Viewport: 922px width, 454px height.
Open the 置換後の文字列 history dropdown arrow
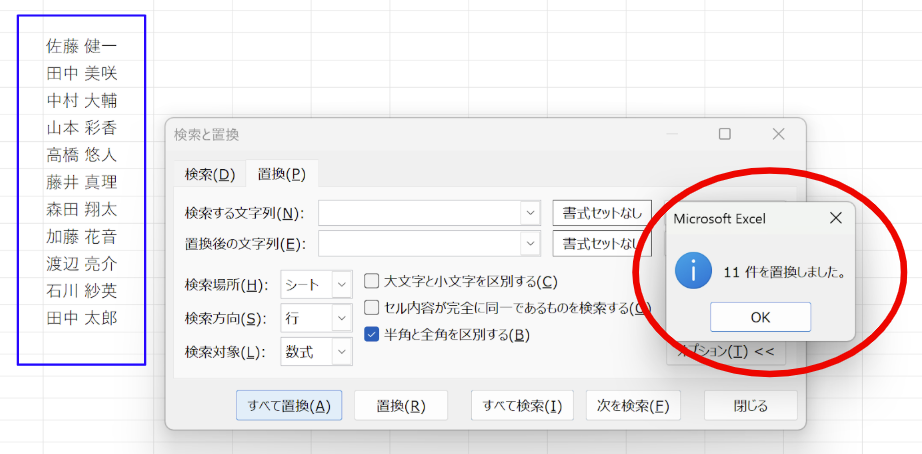pos(530,243)
